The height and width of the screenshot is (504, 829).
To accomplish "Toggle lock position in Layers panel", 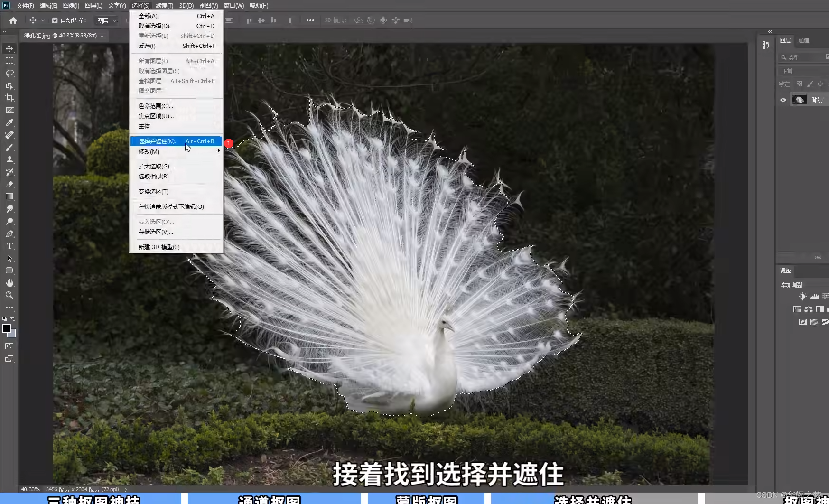I will [x=820, y=84].
